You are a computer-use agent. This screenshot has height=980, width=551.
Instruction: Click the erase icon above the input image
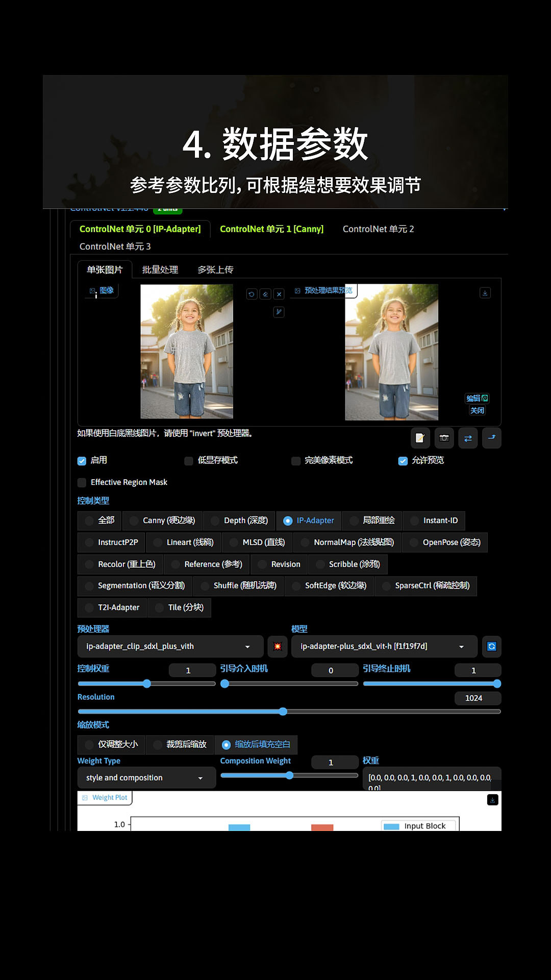click(x=265, y=294)
